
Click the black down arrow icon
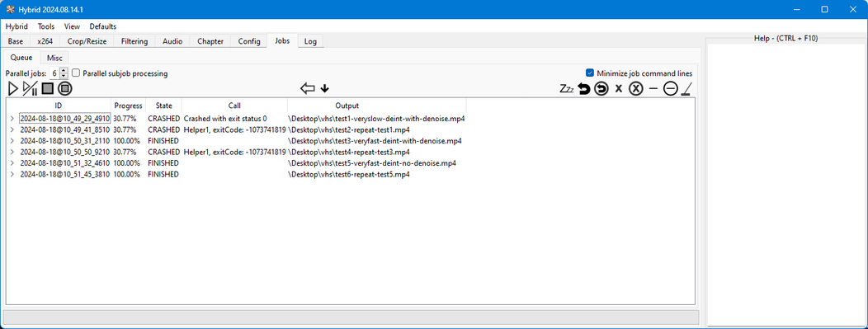[325, 88]
